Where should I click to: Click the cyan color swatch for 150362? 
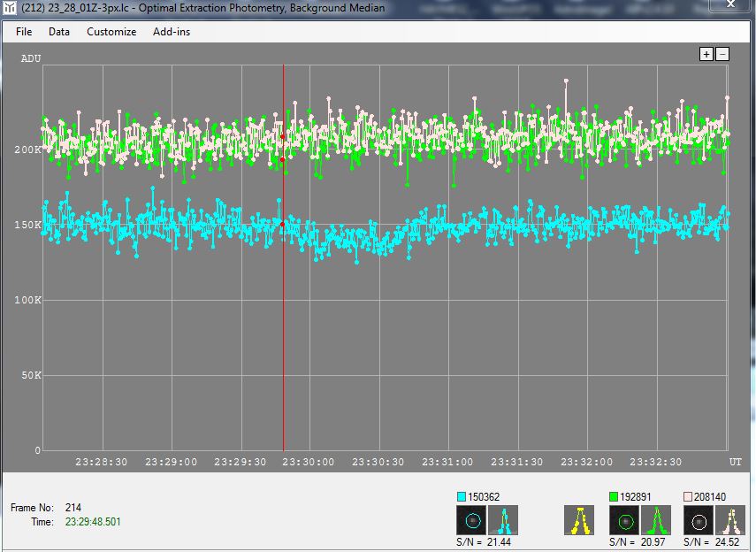(x=461, y=497)
